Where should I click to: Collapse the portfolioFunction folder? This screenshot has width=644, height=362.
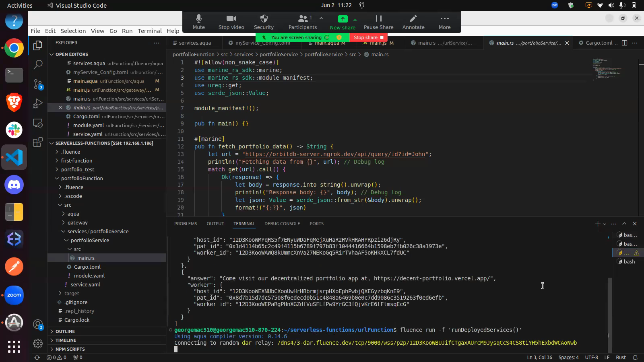(82, 178)
